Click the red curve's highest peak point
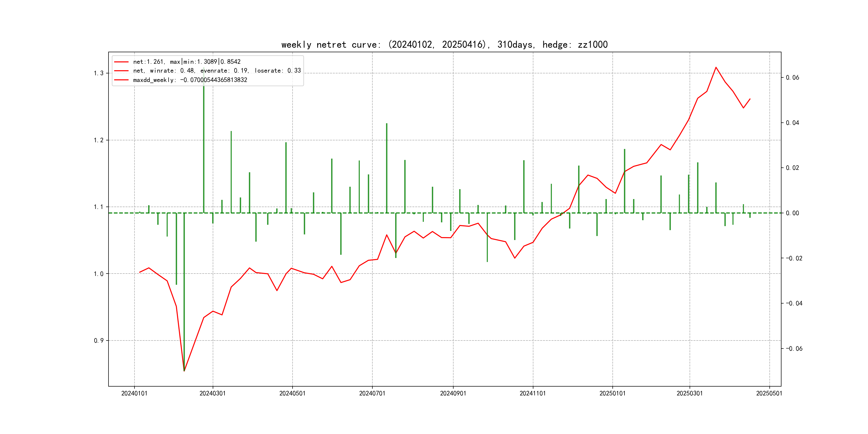This screenshot has height=434, width=868. [716, 68]
